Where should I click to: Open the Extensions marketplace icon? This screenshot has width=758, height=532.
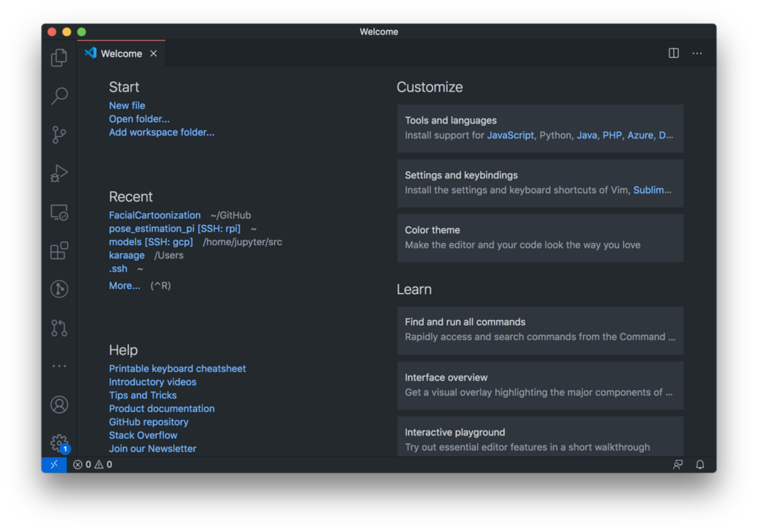(x=59, y=251)
